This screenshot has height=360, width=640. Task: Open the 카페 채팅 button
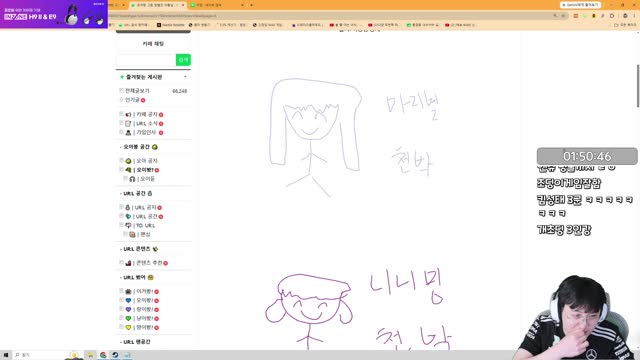tap(153, 44)
